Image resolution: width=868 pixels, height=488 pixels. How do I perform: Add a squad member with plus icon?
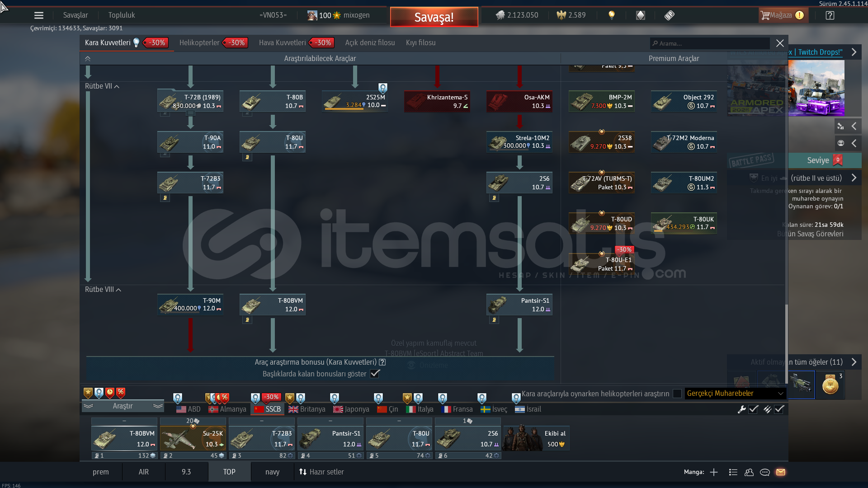coord(714,472)
